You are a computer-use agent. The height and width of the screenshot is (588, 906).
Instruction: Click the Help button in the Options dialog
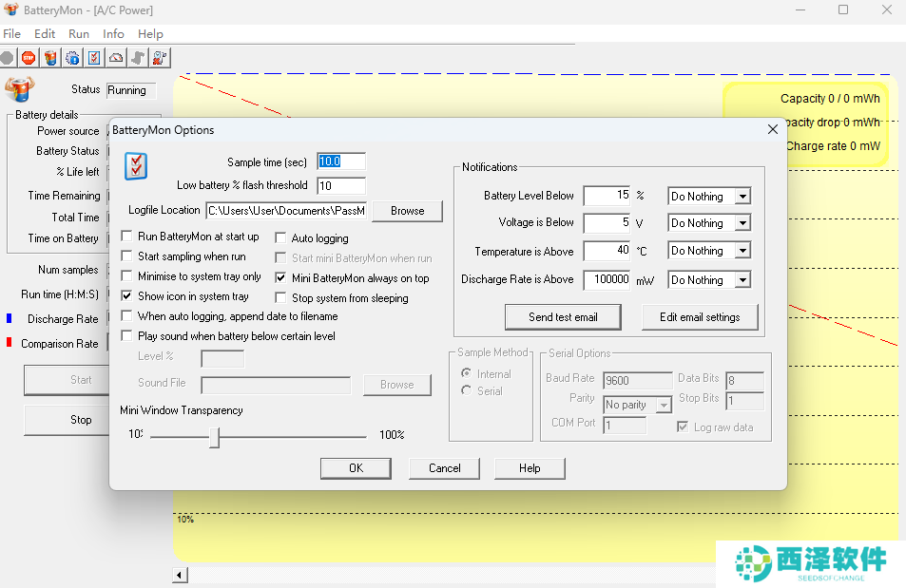click(530, 468)
